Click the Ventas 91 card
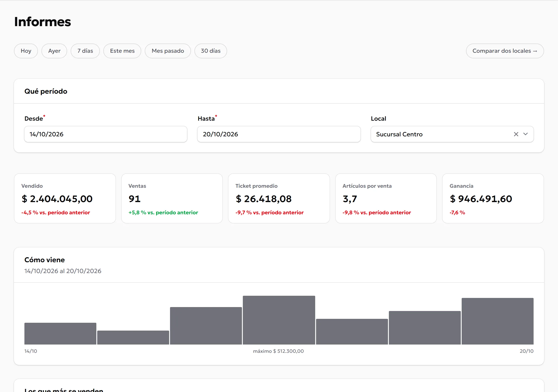 point(172,198)
